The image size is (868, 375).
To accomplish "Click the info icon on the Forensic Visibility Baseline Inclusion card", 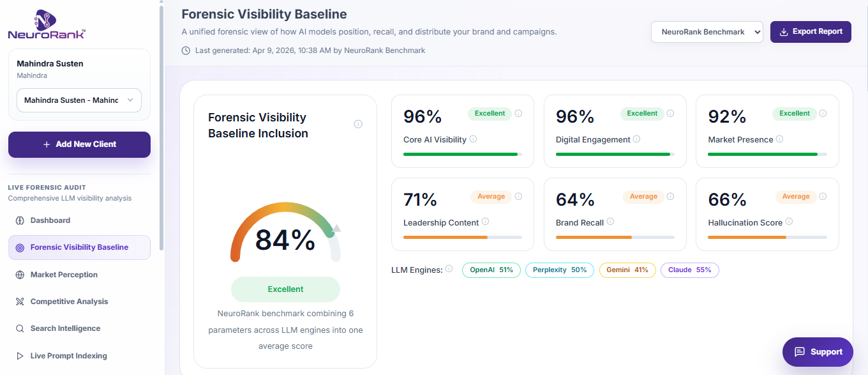I will [x=358, y=124].
